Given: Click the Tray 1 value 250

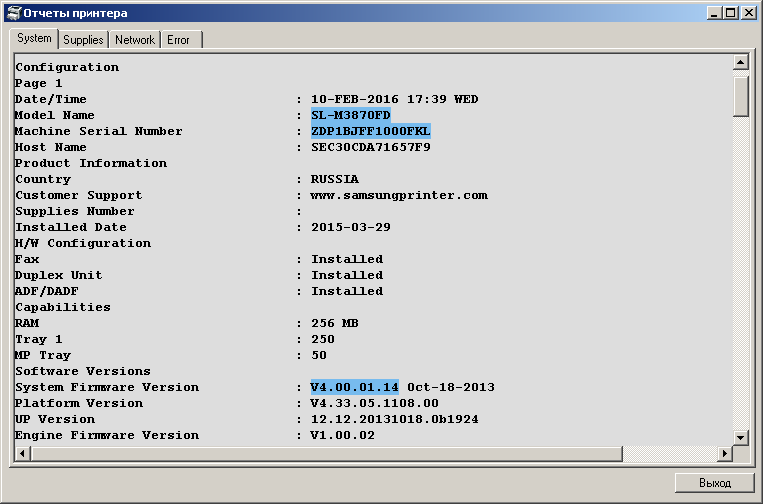Looking at the screenshot, I should point(323,340).
